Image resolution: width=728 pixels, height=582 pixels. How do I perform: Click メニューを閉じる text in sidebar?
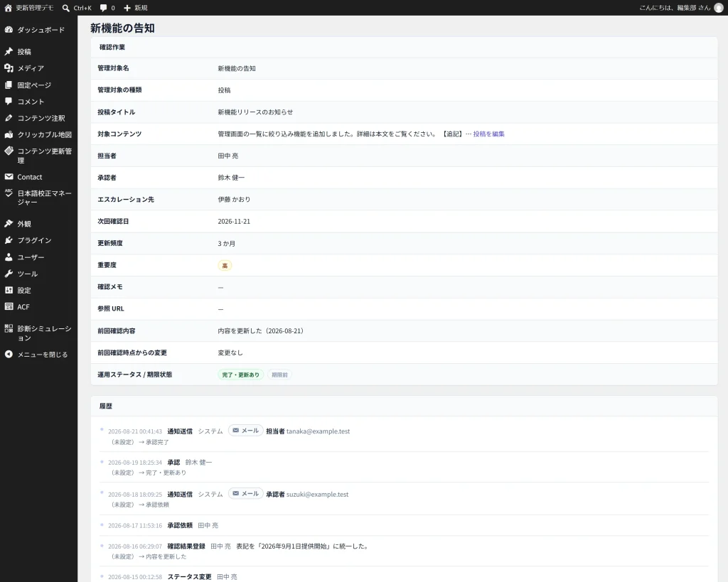pos(43,355)
